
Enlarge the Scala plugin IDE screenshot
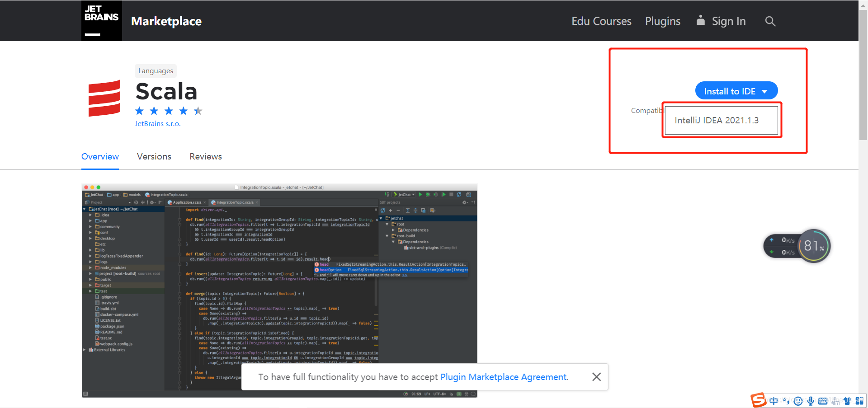pyautogui.click(x=279, y=291)
